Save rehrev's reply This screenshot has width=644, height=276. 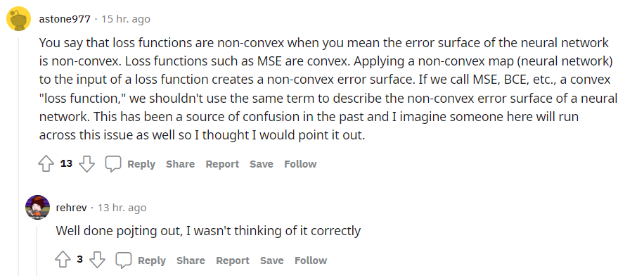click(x=271, y=261)
